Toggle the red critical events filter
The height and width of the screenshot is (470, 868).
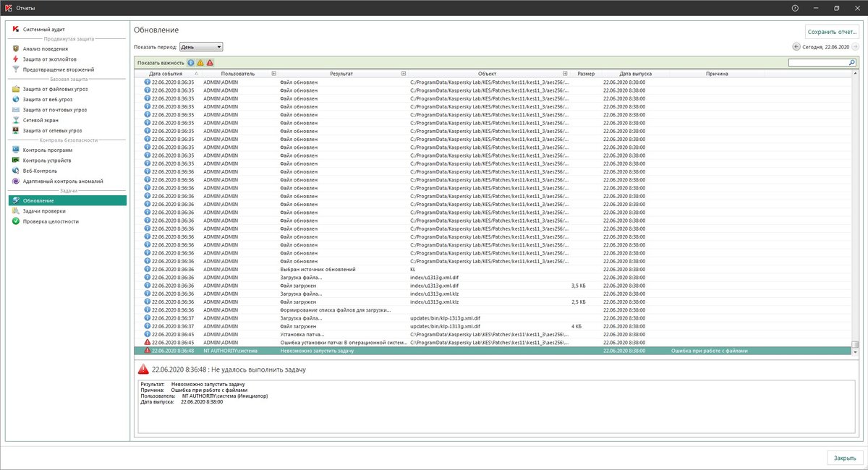[x=210, y=63]
